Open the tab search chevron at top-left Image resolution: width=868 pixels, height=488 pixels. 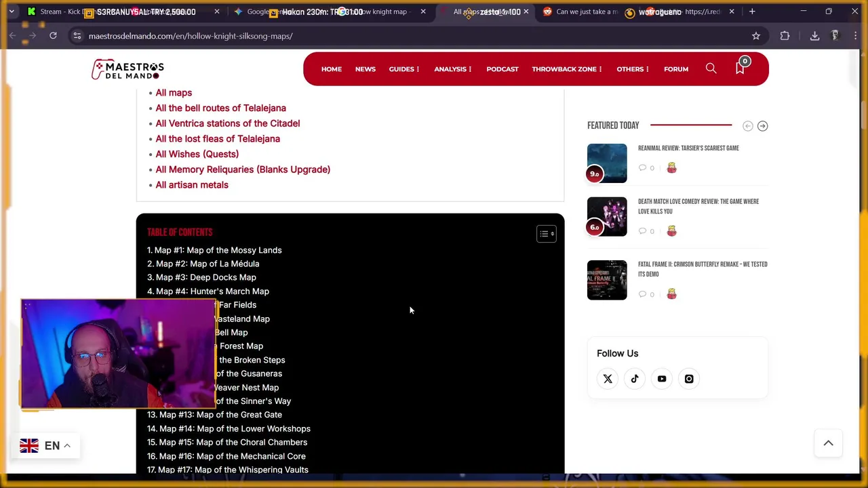tap(11, 12)
